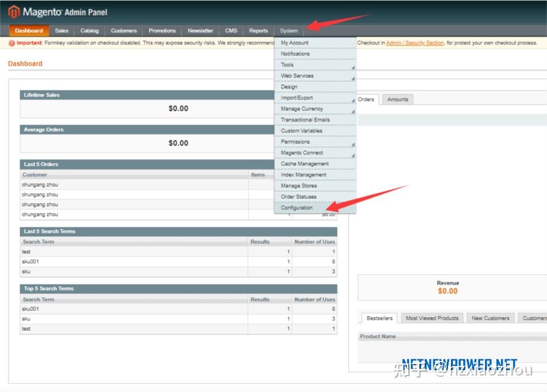The height and width of the screenshot is (392, 547).
Task: Switch to the Most Viewed Products tab
Action: tap(432, 317)
